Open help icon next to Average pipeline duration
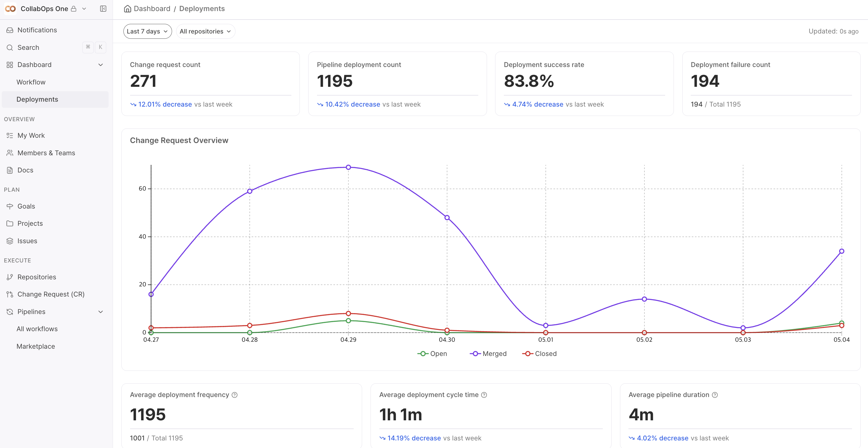 coord(715,395)
